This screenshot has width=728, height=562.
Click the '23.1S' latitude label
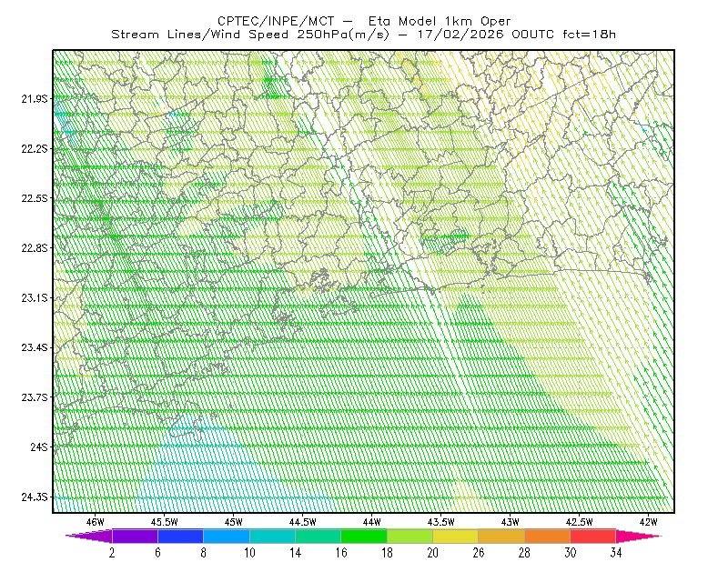35,297
